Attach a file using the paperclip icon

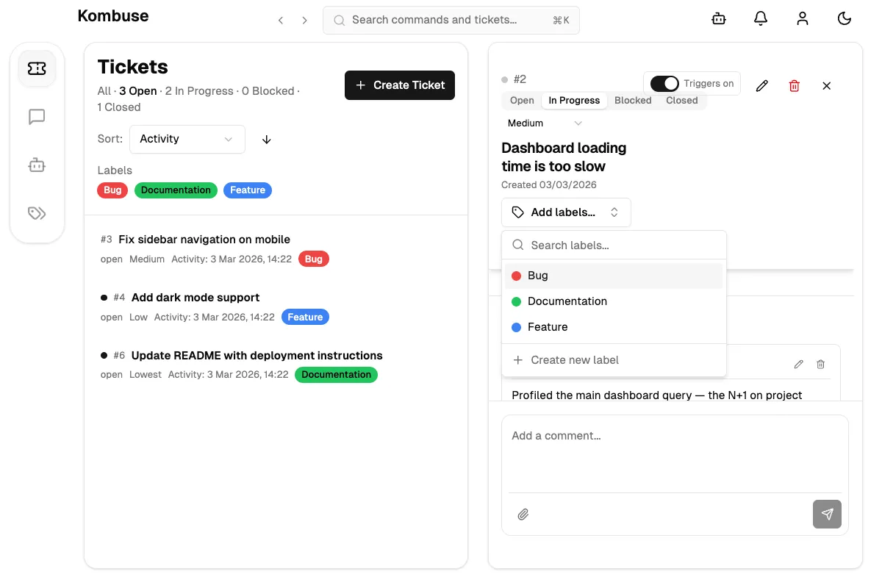523,514
